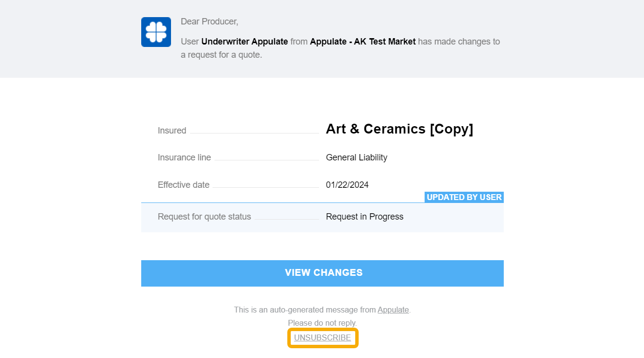Click the Request in Progress status value
This screenshot has width=644, height=358.
pos(365,217)
